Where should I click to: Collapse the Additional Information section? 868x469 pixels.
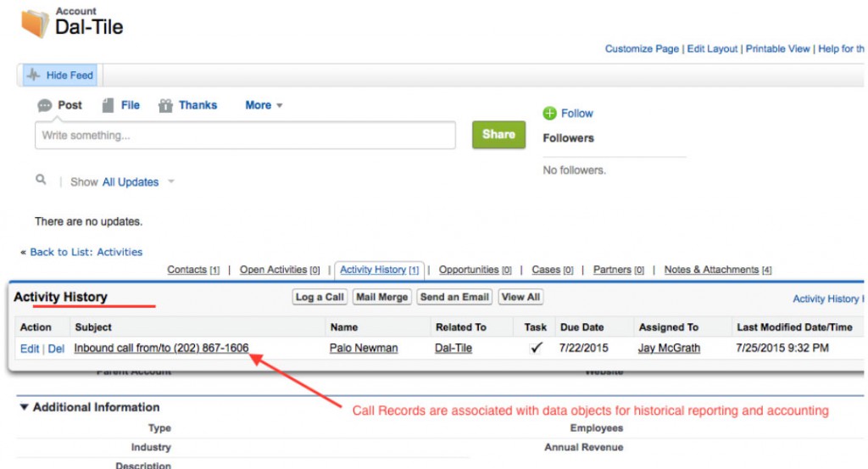coord(24,408)
